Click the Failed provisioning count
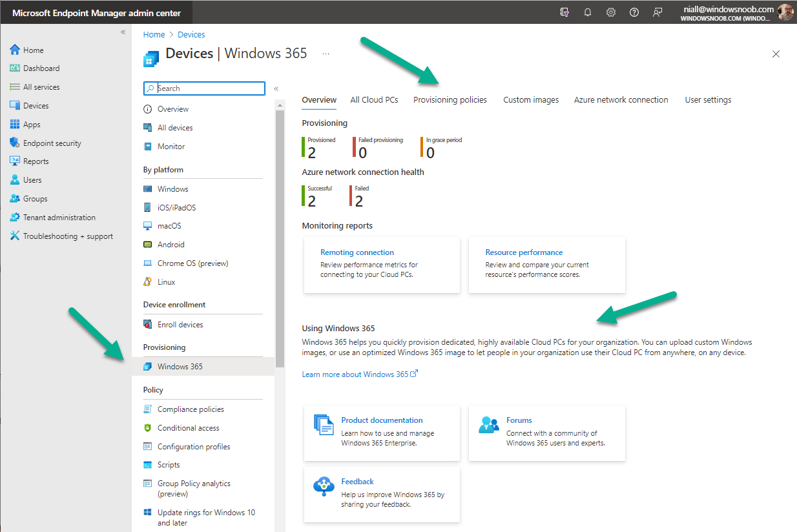This screenshot has width=797, height=532. click(x=363, y=152)
